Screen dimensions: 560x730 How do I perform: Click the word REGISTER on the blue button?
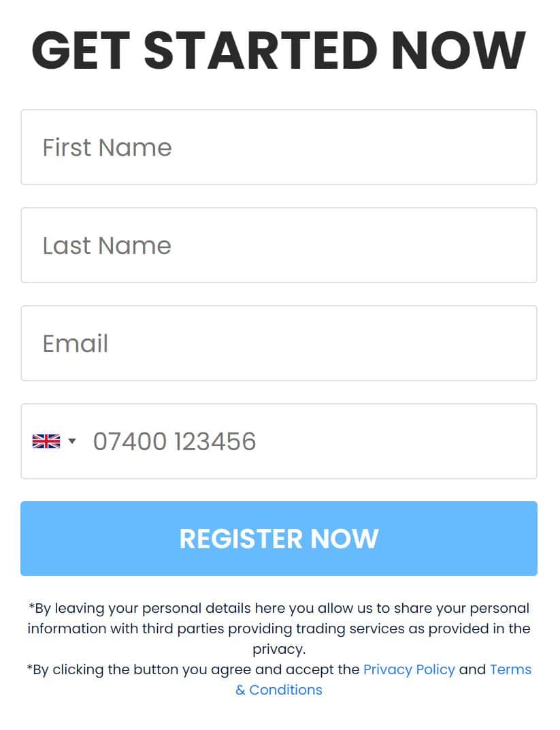(241, 539)
